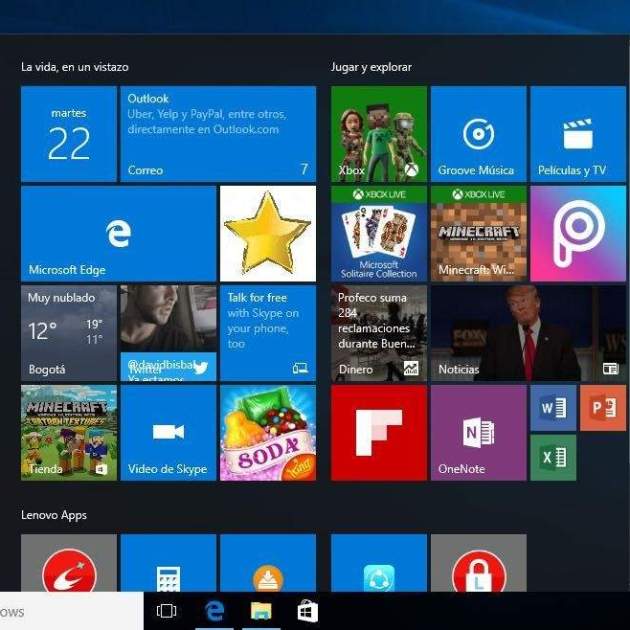Open File Explorer from the taskbar

pyautogui.click(x=262, y=611)
